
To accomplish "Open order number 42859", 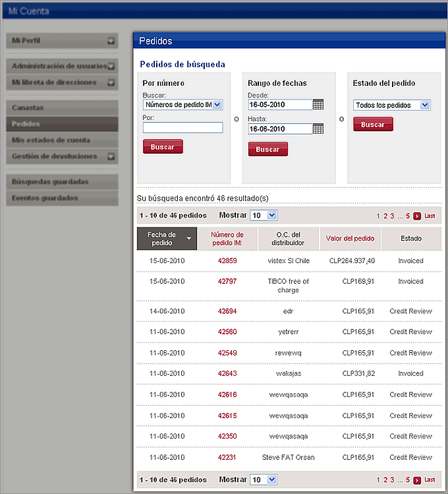I will tap(227, 261).
